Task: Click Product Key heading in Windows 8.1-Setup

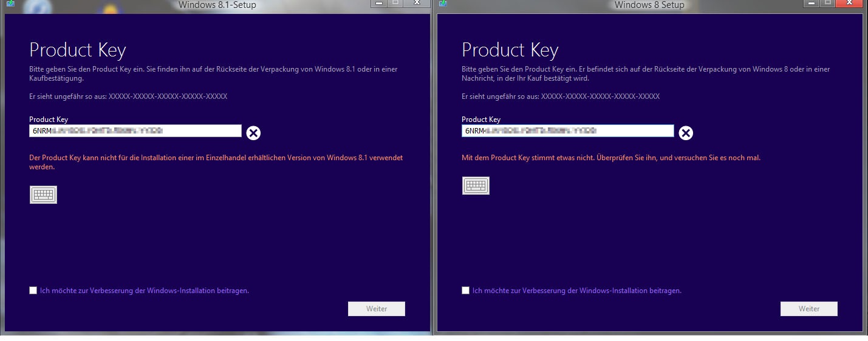Action: click(x=78, y=50)
